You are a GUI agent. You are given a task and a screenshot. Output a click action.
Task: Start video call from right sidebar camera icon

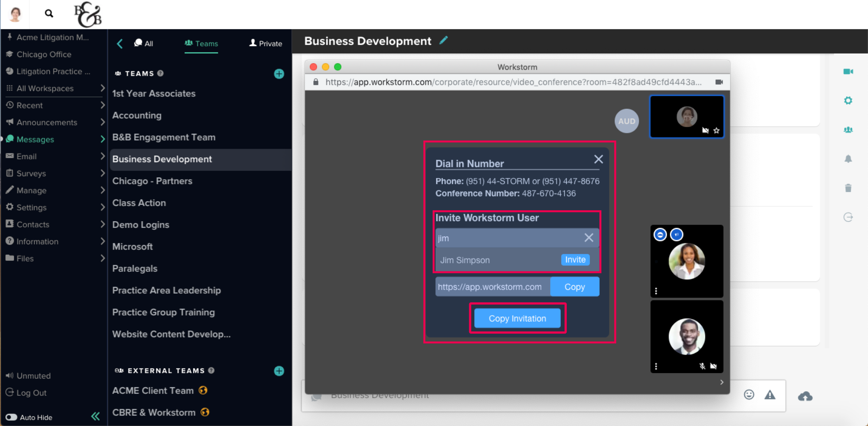point(848,72)
